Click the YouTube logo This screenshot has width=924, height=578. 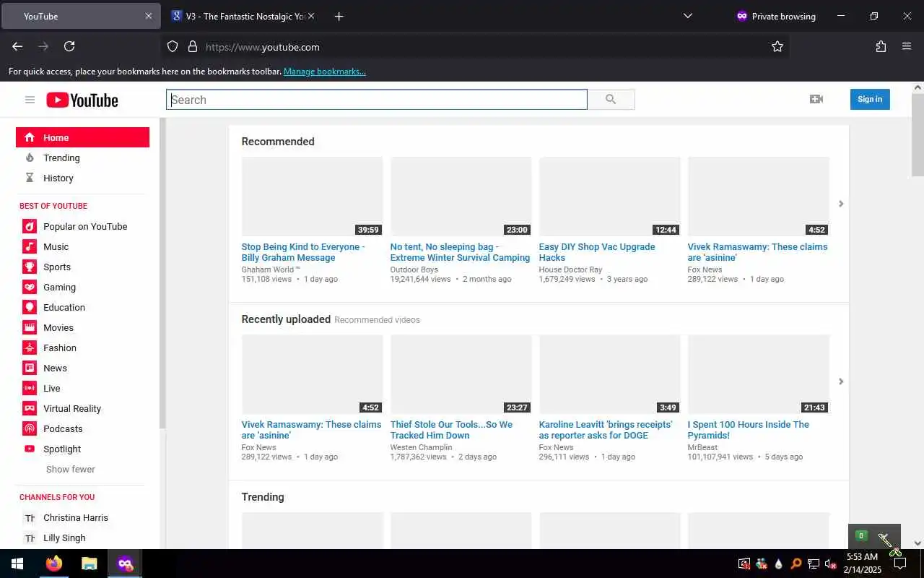[x=82, y=100]
